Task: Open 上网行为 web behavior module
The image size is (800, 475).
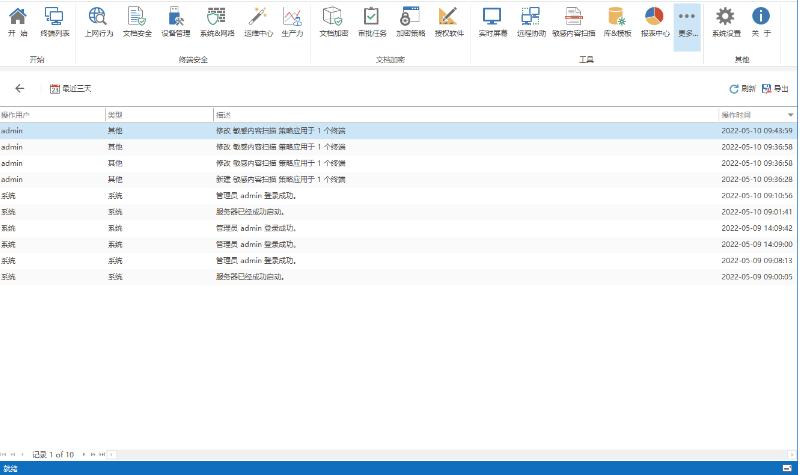Action: pos(98,22)
